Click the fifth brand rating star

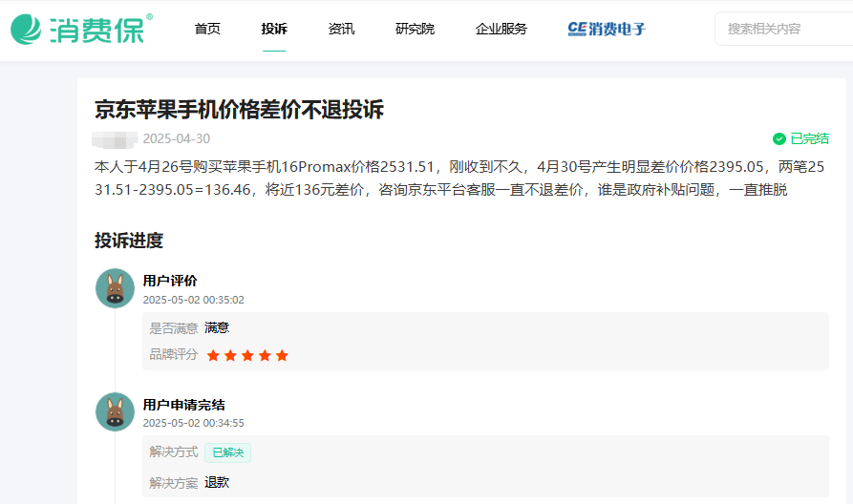coord(282,355)
